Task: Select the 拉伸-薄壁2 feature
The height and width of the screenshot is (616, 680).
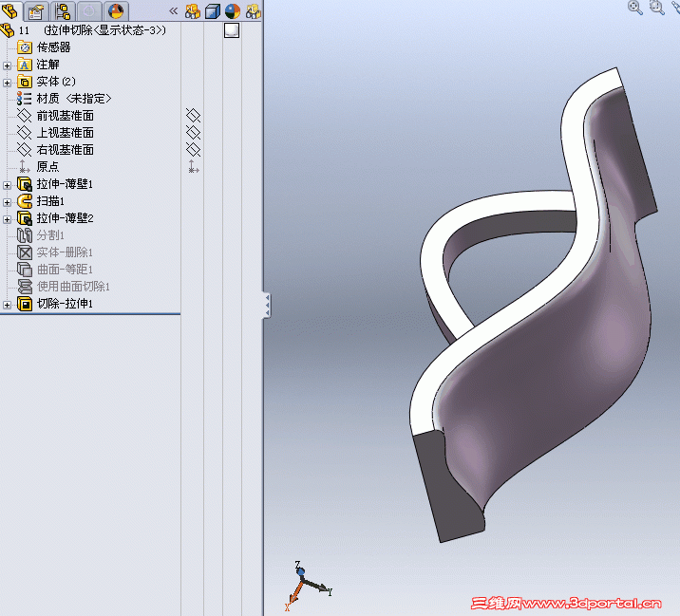Action: [x=55, y=217]
